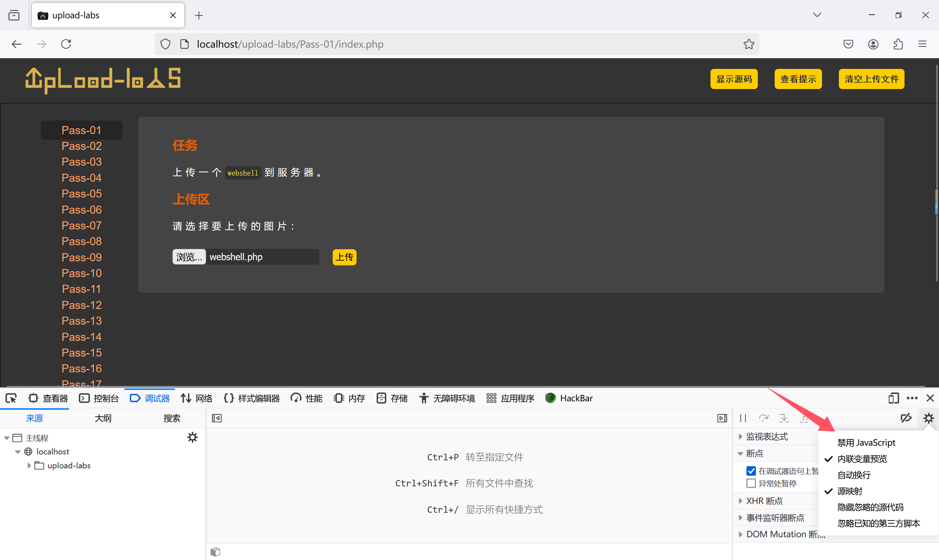Click the pause execution icon in debugger
This screenshot has width=939, height=560.
coord(743,418)
